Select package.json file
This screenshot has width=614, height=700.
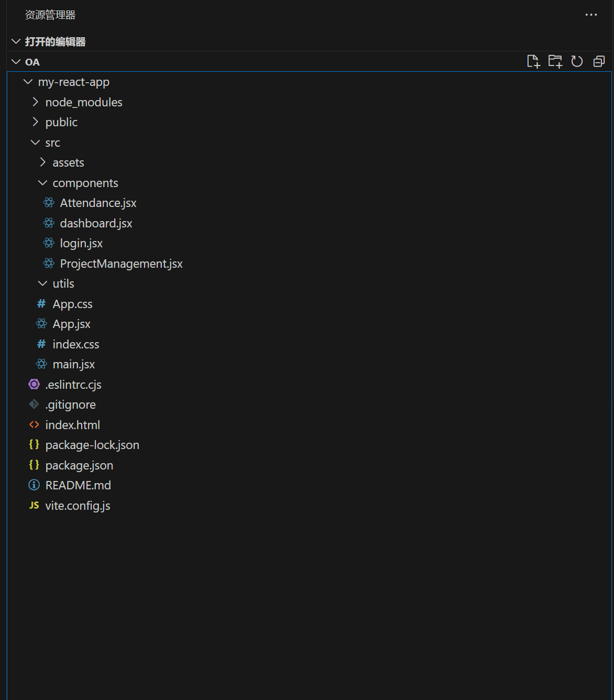point(79,465)
